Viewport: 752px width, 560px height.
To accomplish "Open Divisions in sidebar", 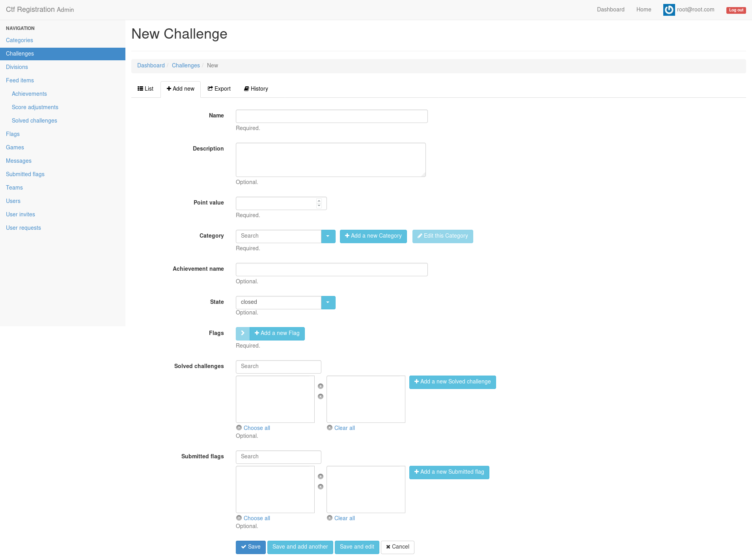I will click(63, 67).
